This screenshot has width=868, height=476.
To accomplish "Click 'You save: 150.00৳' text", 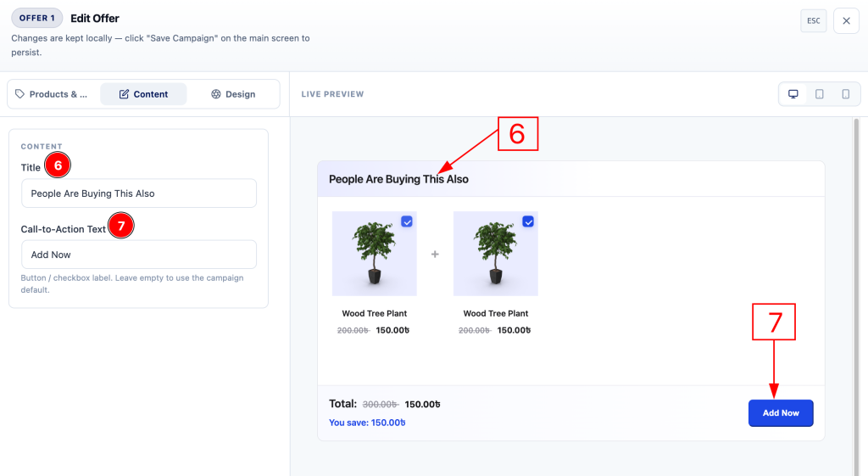I will [367, 423].
